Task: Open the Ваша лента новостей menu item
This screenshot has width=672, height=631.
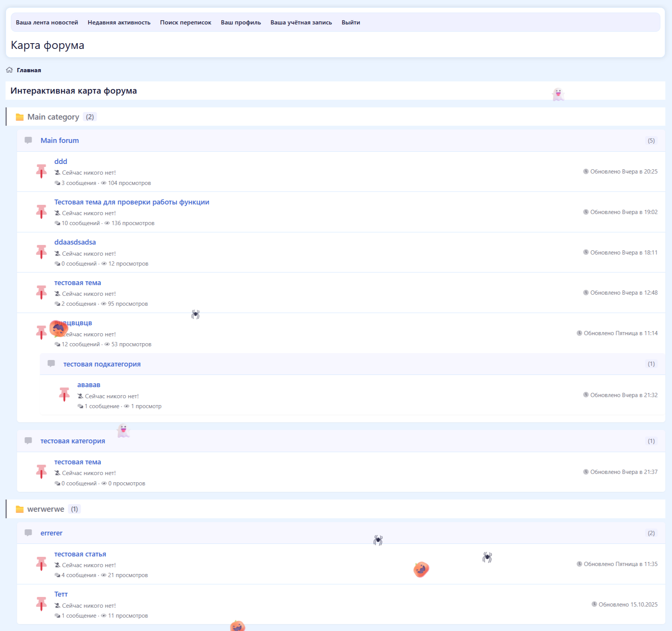Action: coord(47,23)
